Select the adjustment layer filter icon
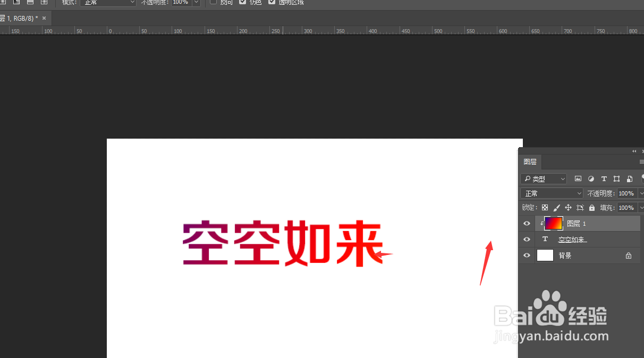Screen dimensions: 644x358 pyautogui.click(x=591, y=178)
